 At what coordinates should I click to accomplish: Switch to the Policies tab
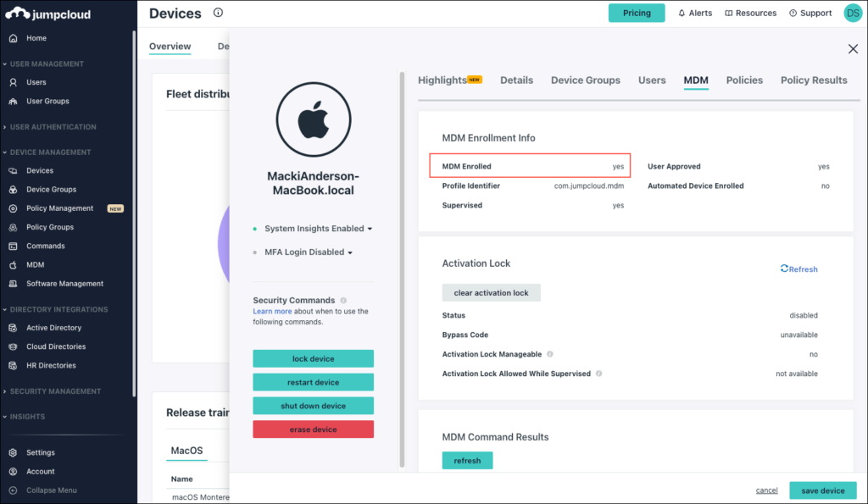(744, 80)
